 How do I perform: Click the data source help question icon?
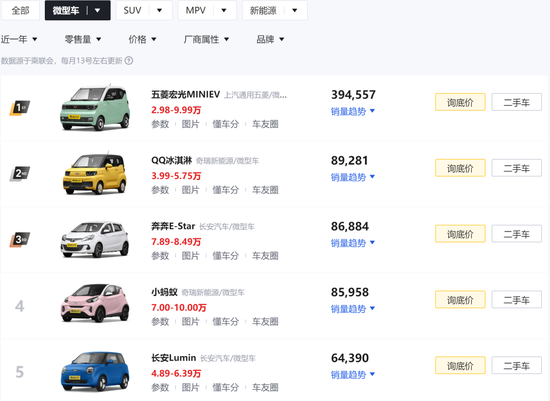[129, 61]
